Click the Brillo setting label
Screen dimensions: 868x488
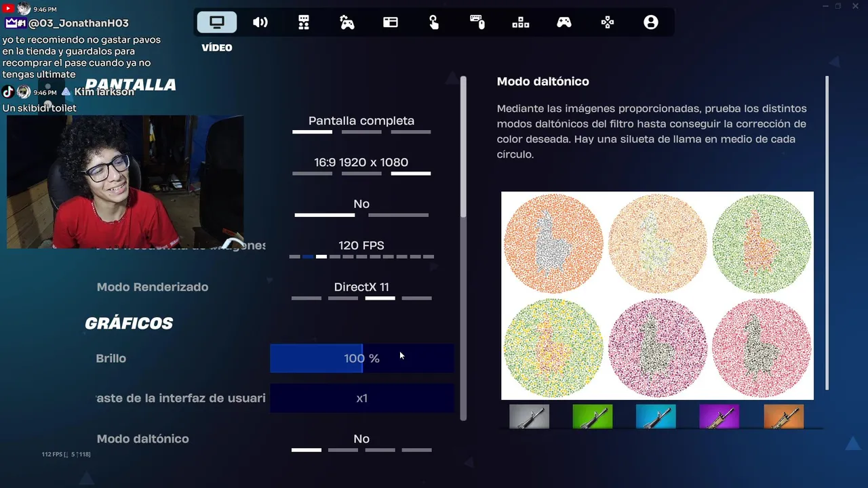(x=111, y=358)
